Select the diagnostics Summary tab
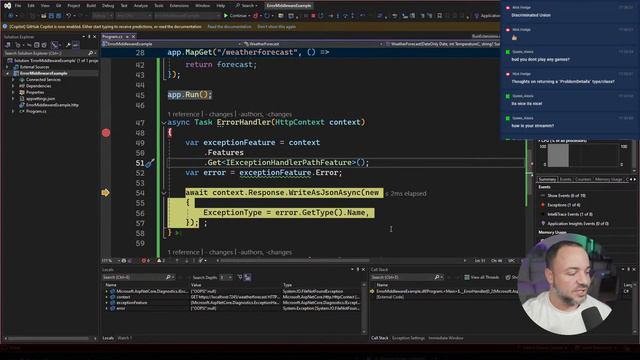 coord(547,179)
